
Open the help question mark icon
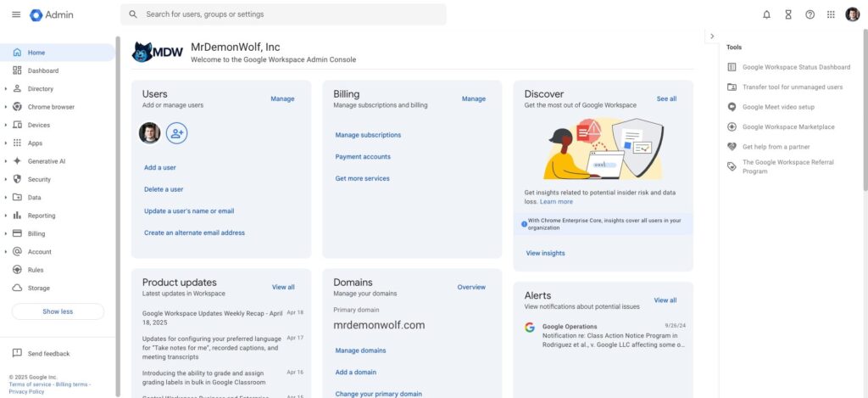810,15
